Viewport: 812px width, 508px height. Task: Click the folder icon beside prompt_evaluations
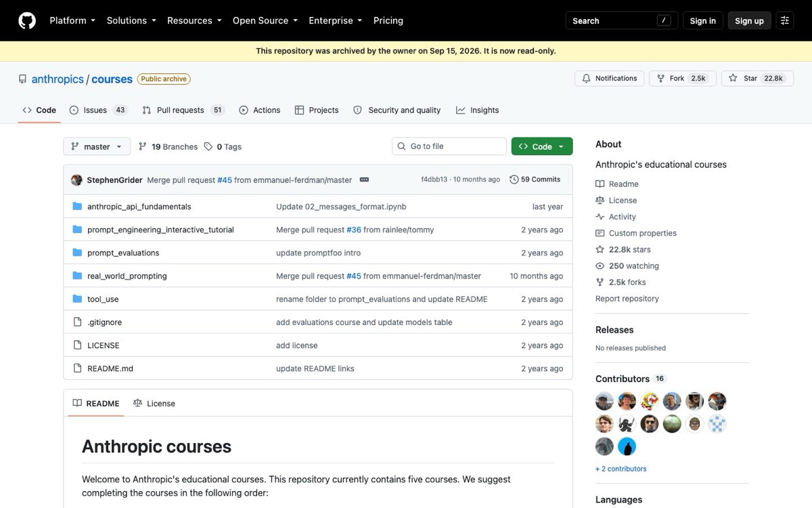pos(77,253)
